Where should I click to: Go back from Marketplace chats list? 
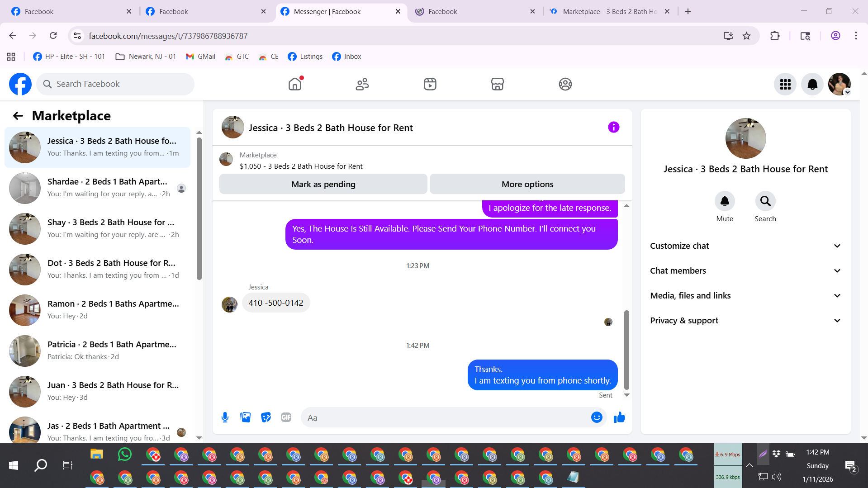tap(18, 116)
